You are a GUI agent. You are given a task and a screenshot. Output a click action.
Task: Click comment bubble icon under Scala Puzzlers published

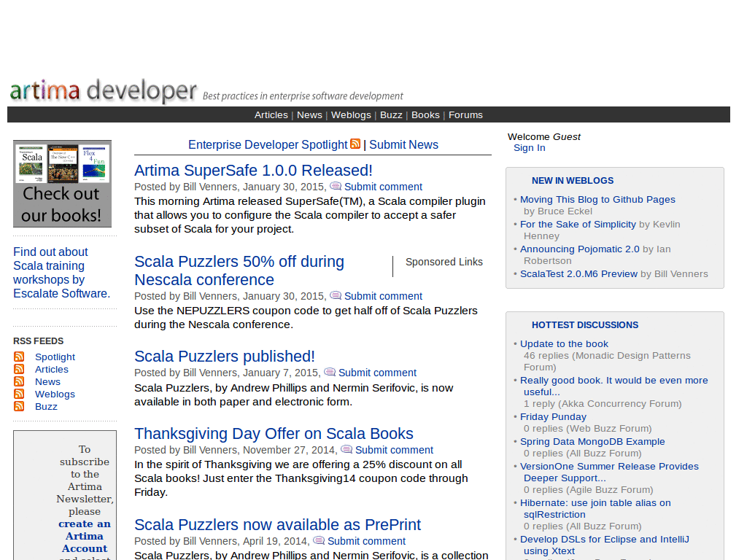[x=330, y=372]
